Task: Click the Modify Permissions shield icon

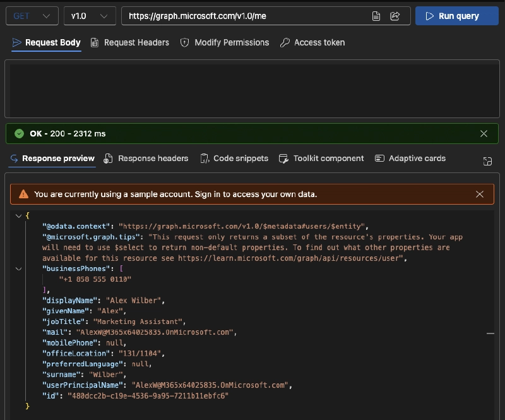Action: point(184,42)
